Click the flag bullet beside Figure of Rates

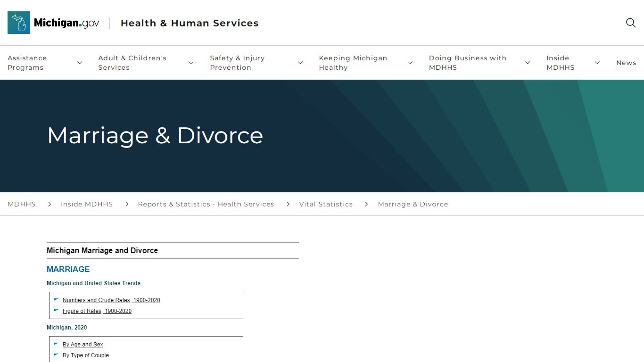[56, 310]
